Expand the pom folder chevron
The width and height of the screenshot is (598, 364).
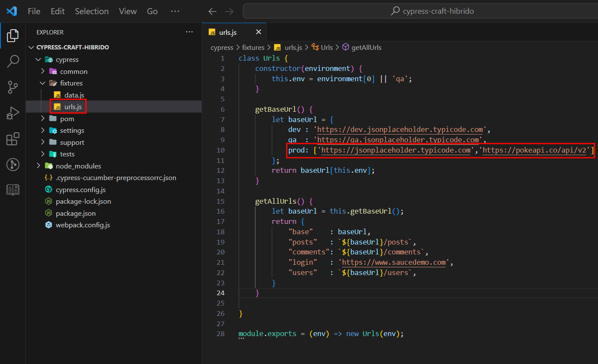pos(43,119)
